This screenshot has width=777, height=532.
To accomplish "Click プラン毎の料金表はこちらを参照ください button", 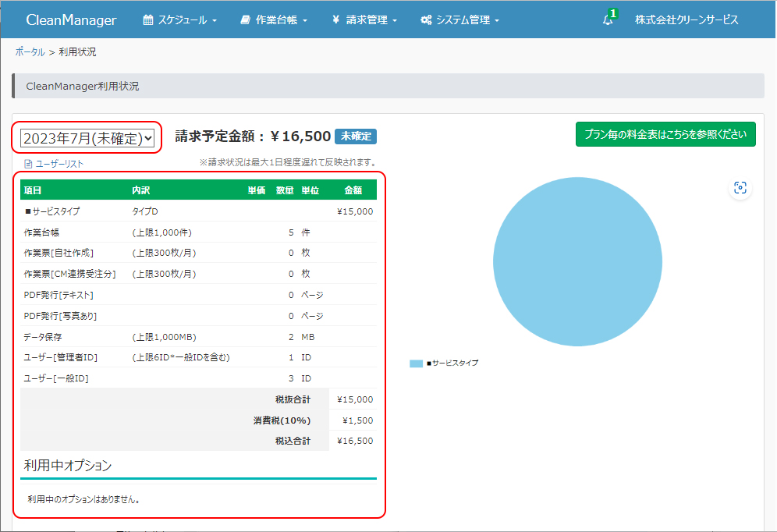I will (x=665, y=133).
